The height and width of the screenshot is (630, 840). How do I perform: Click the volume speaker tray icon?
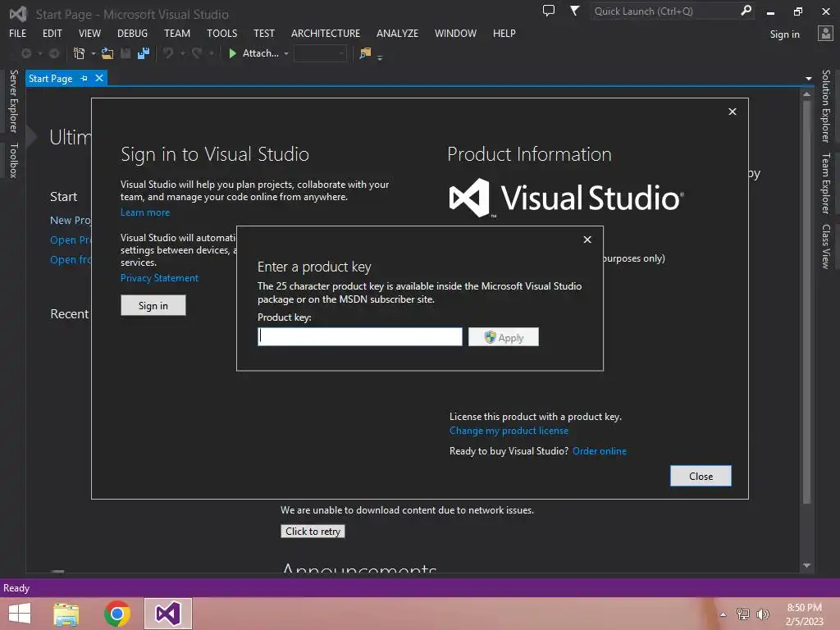[x=763, y=614]
